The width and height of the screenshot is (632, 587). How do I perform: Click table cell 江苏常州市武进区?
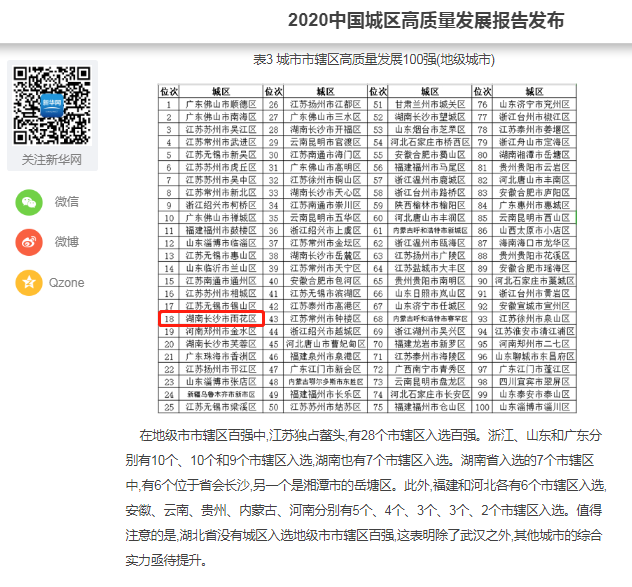pos(221,142)
